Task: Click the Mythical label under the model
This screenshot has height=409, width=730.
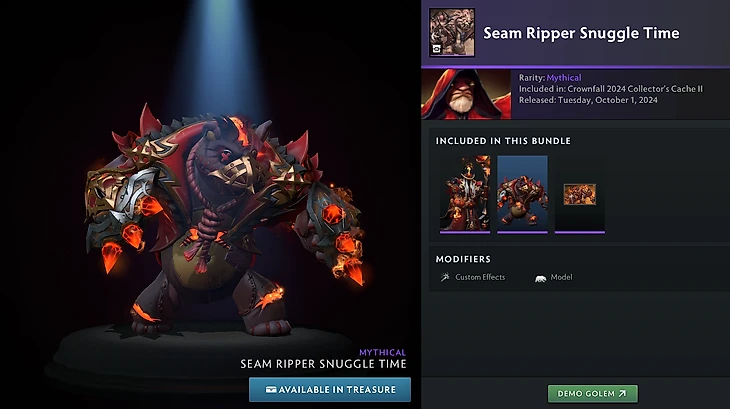Action: coord(382,352)
